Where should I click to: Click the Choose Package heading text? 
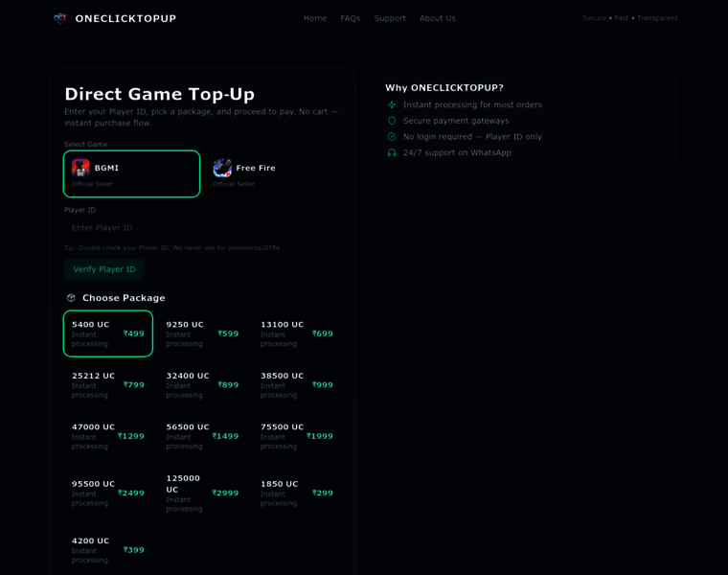pyautogui.click(x=124, y=298)
